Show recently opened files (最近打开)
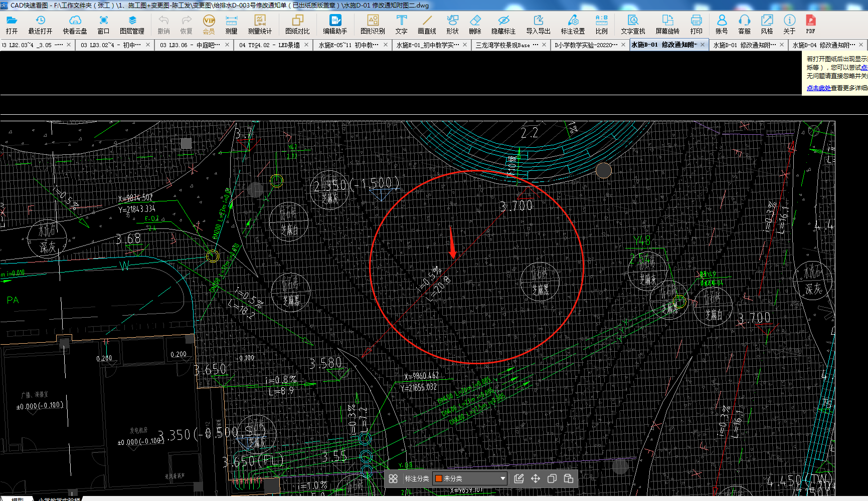 (40, 25)
